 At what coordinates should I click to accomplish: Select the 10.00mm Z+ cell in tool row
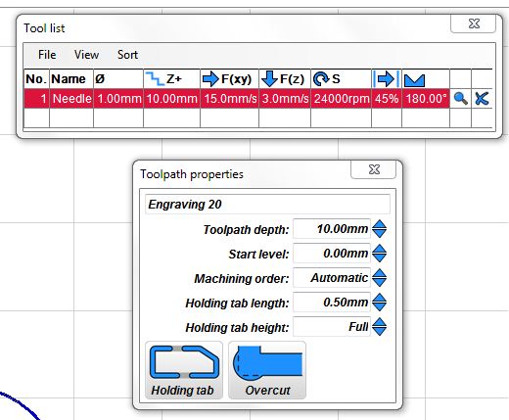click(x=171, y=99)
